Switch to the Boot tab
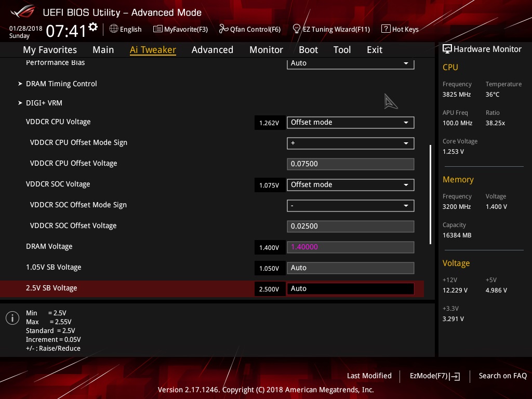 click(308, 50)
